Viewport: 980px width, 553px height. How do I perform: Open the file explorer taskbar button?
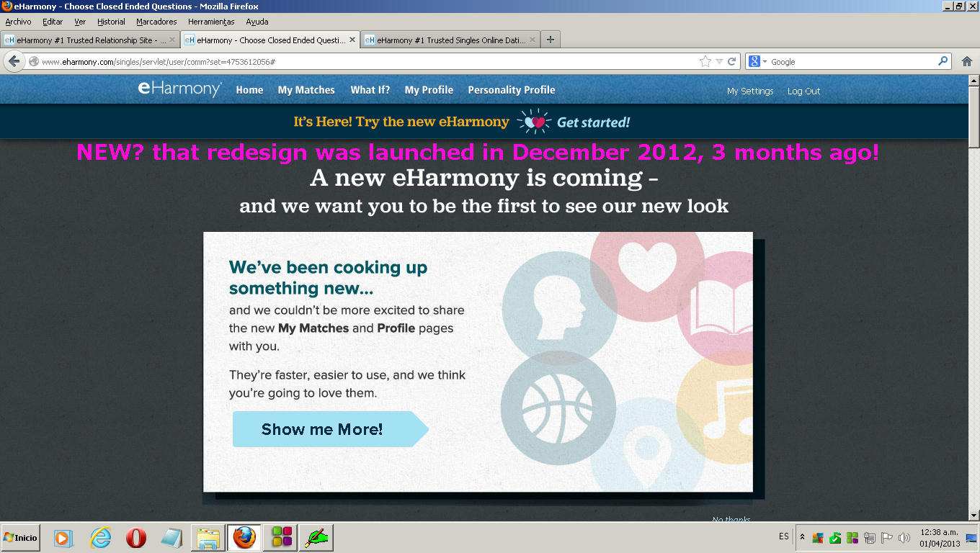(x=208, y=537)
